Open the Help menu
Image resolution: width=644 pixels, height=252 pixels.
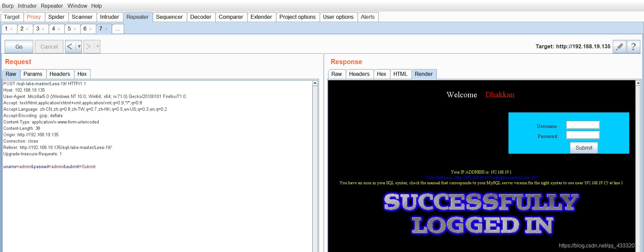tap(97, 6)
